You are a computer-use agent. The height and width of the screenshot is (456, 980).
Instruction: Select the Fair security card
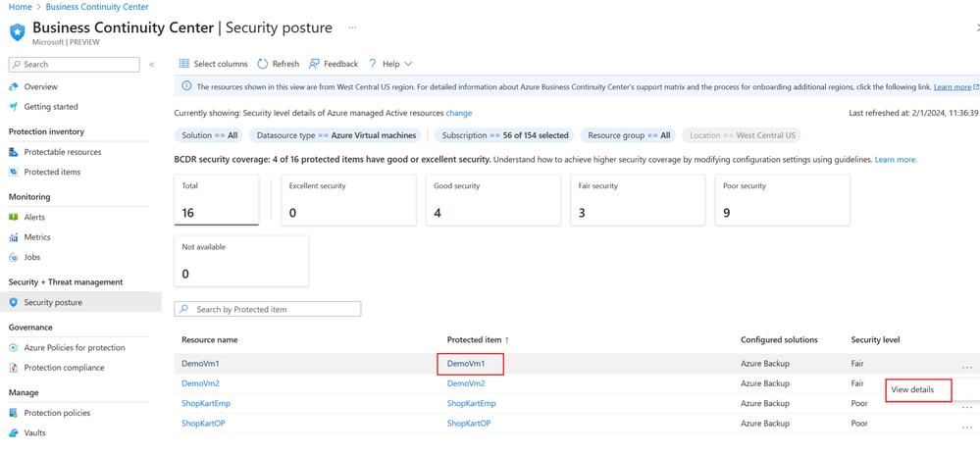[x=638, y=200]
